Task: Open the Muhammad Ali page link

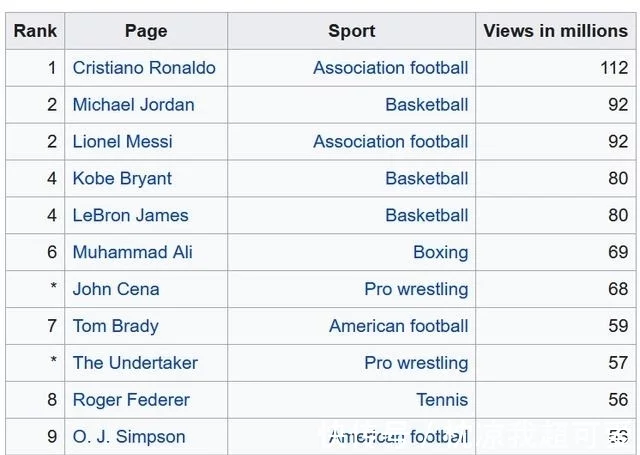Action: click(132, 252)
